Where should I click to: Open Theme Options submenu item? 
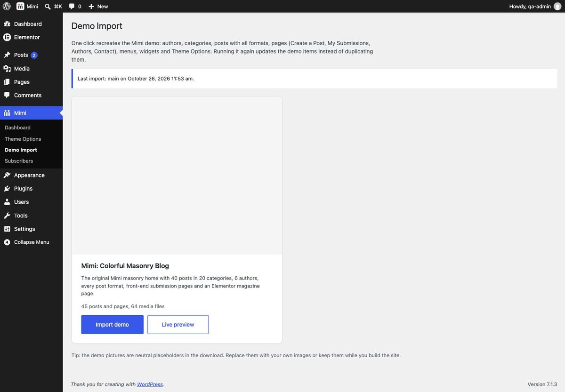click(x=23, y=139)
